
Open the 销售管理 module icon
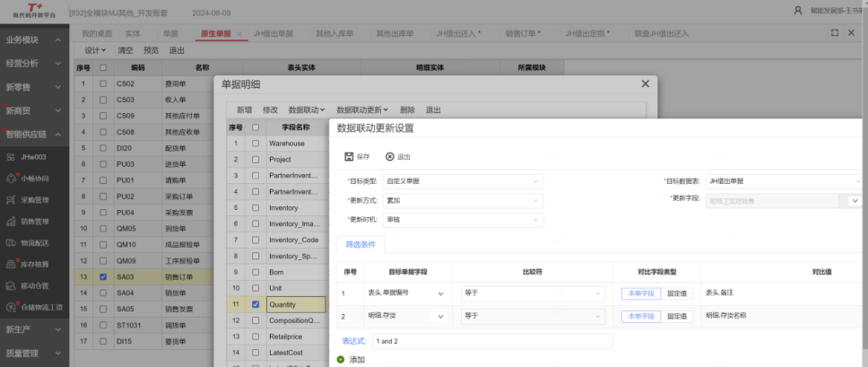click(11, 222)
